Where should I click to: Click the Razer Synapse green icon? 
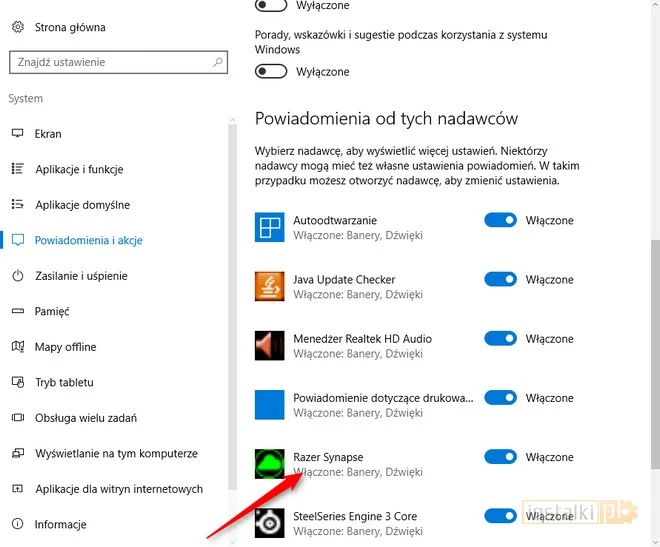tap(270, 464)
